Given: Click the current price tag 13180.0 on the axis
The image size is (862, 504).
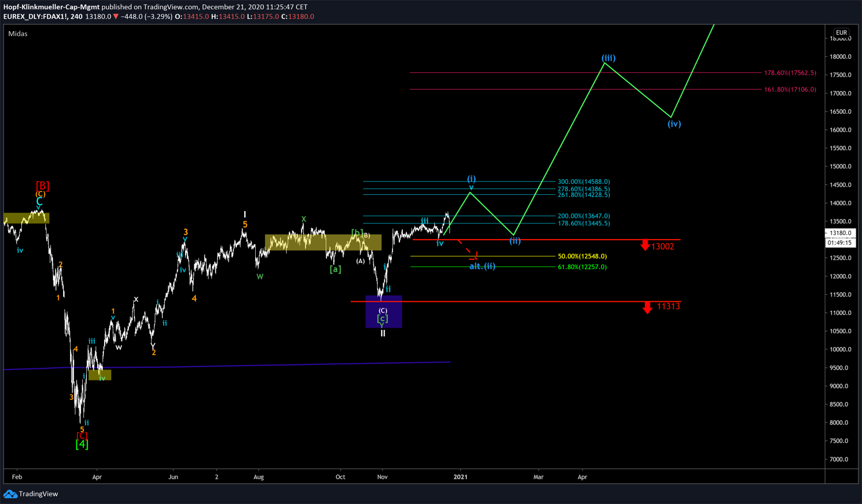Looking at the screenshot, I should 841,233.
